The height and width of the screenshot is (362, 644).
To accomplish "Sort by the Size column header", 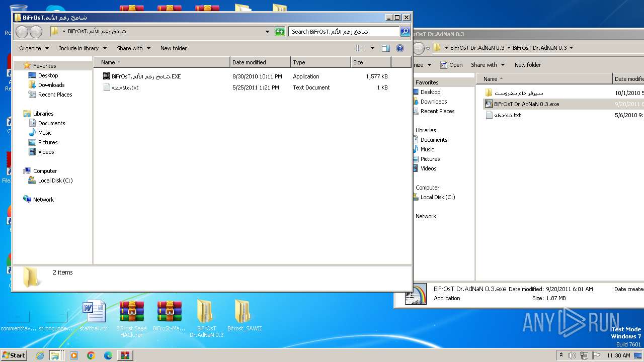I will (371, 62).
